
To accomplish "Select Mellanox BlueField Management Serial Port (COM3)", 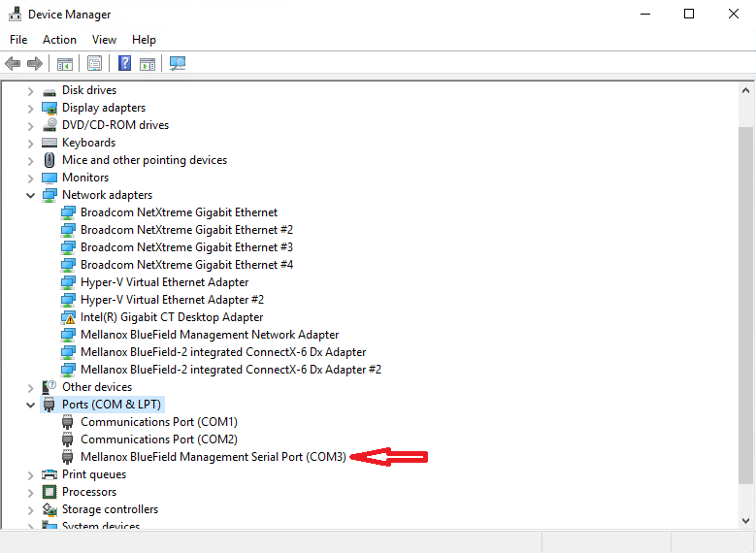I will (213, 457).
